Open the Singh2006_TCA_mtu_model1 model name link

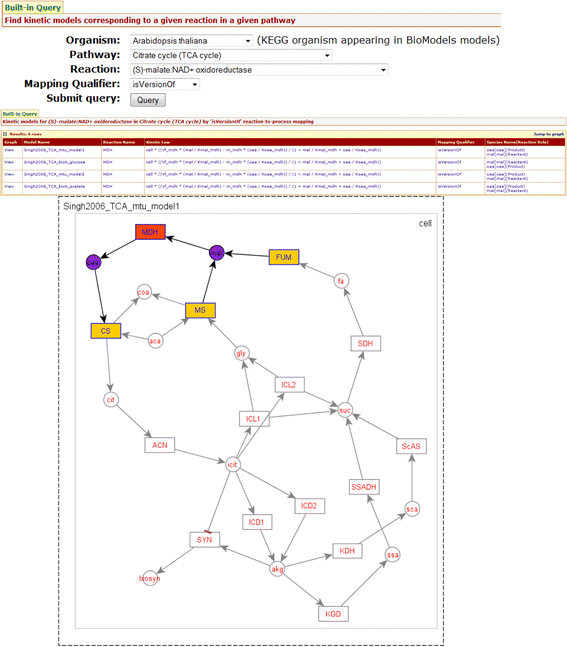(54, 150)
